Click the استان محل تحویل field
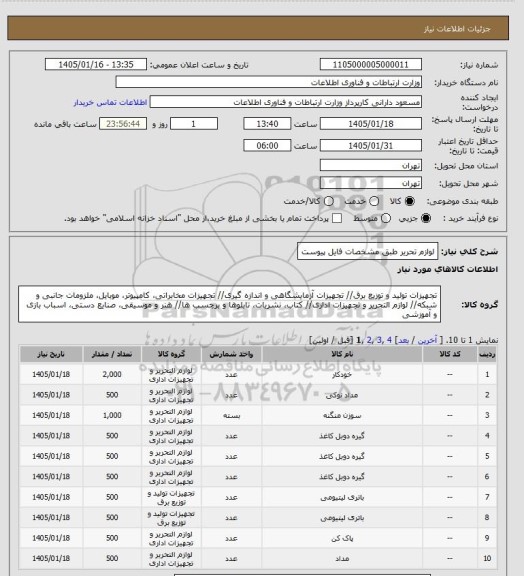Screen dimensions: 524x576 (370, 165)
